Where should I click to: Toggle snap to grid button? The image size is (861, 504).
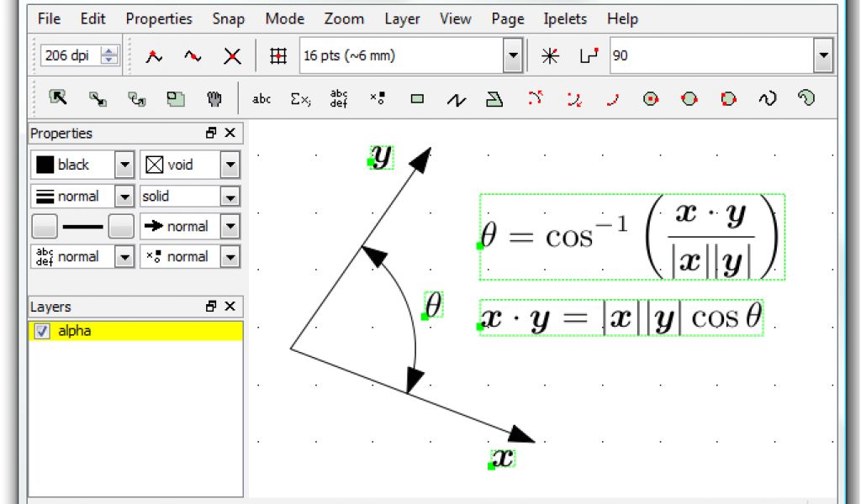277,56
